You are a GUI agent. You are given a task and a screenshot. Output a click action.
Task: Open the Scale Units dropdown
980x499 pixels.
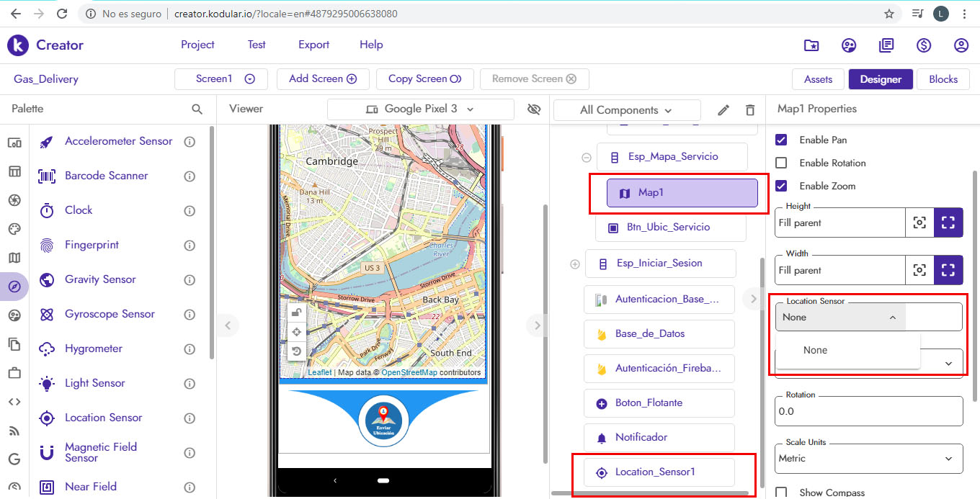[868, 459]
